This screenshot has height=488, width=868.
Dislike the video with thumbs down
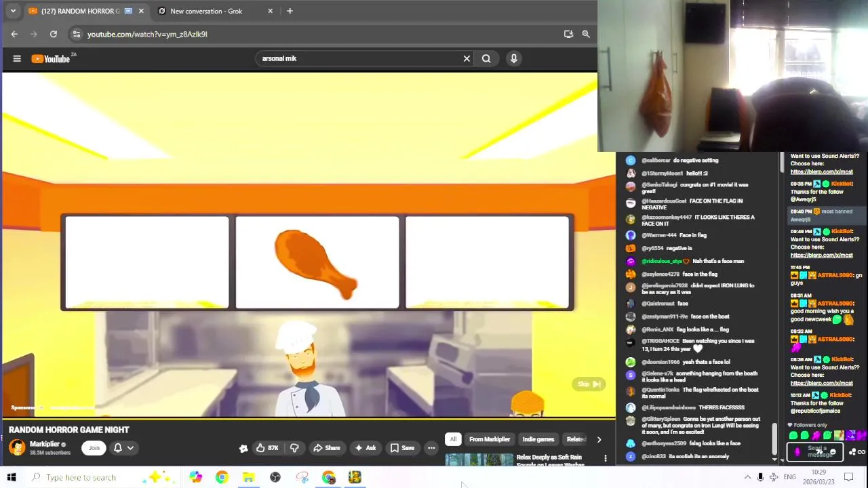click(294, 448)
